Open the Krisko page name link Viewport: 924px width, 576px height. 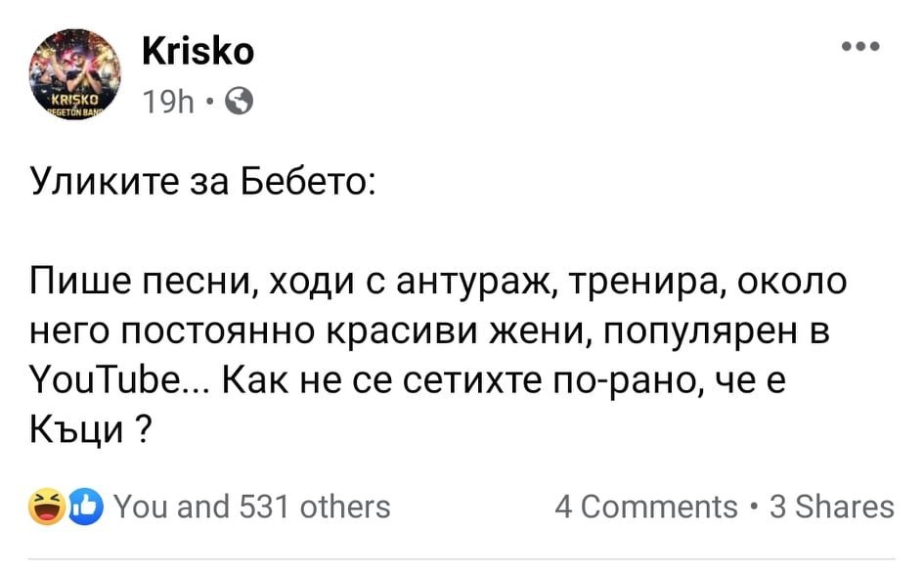[x=198, y=51]
